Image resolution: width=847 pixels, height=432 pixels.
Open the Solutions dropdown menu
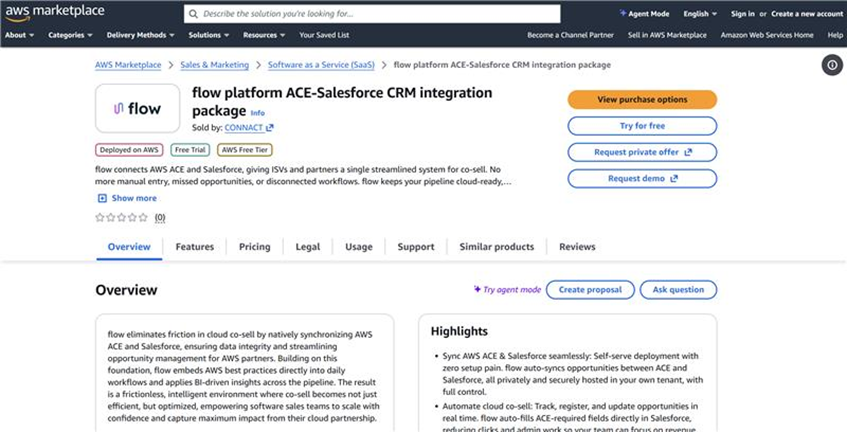tap(208, 35)
